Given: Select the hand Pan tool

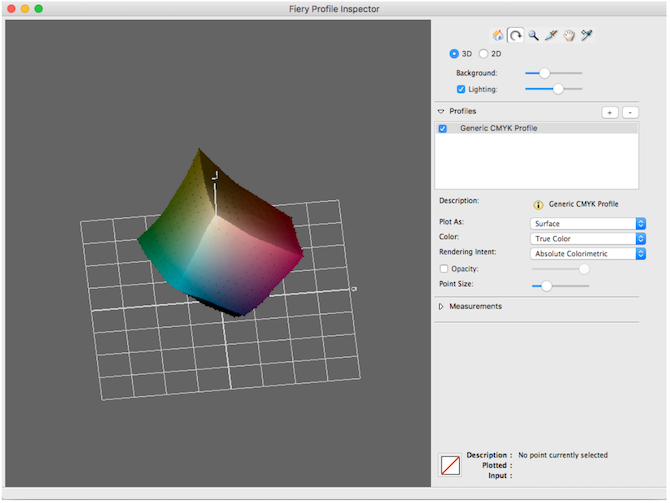Looking at the screenshot, I should coord(569,35).
